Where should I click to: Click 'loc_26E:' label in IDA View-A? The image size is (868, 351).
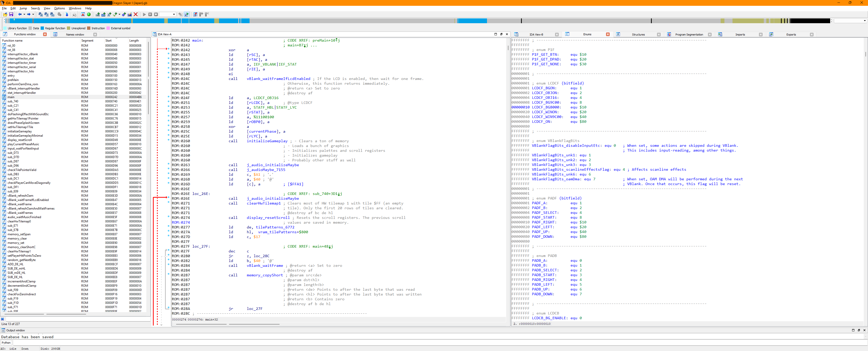[201, 194]
